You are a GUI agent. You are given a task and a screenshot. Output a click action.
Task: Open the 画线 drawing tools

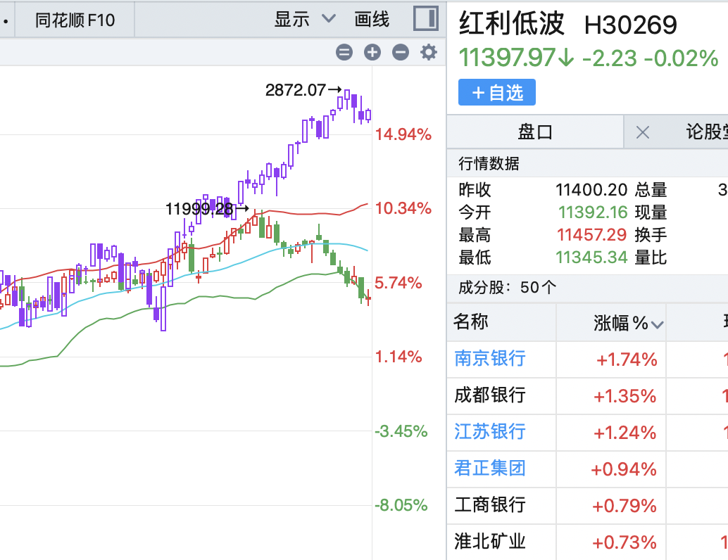point(372,19)
